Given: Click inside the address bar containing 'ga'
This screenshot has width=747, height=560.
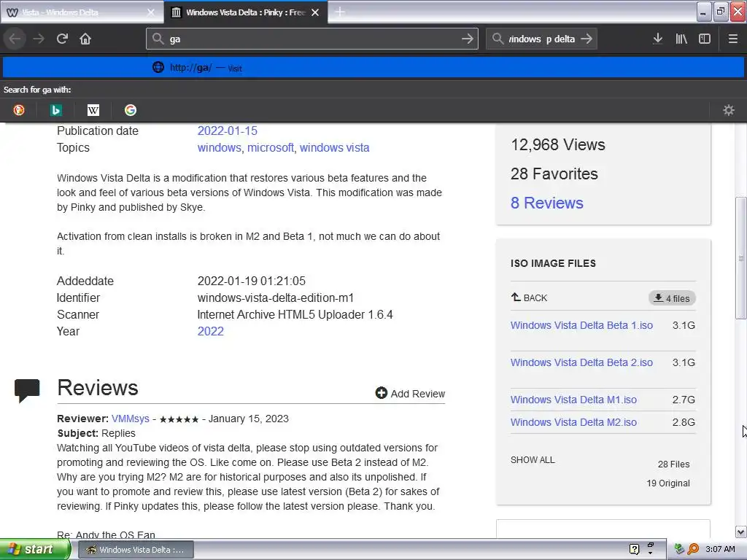Looking at the screenshot, I should [x=312, y=39].
